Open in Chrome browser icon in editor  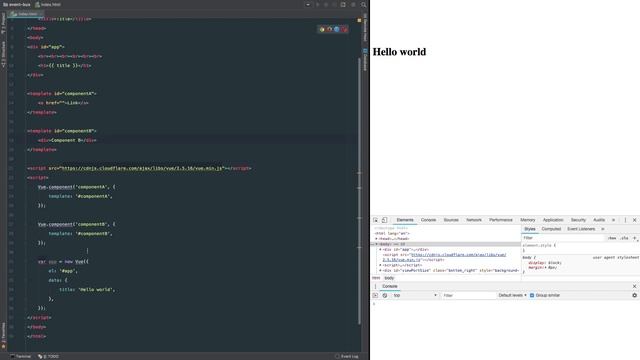pos(322,29)
